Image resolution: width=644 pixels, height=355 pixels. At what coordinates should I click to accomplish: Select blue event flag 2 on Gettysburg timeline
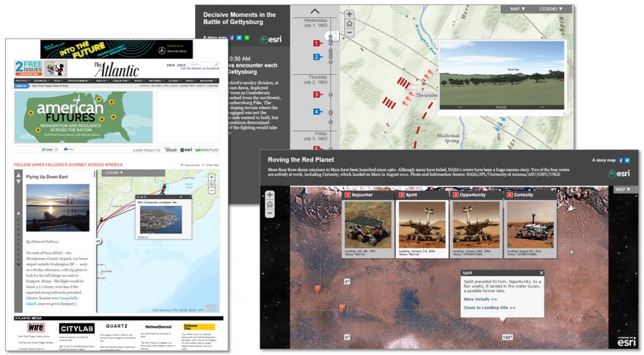(x=317, y=57)
